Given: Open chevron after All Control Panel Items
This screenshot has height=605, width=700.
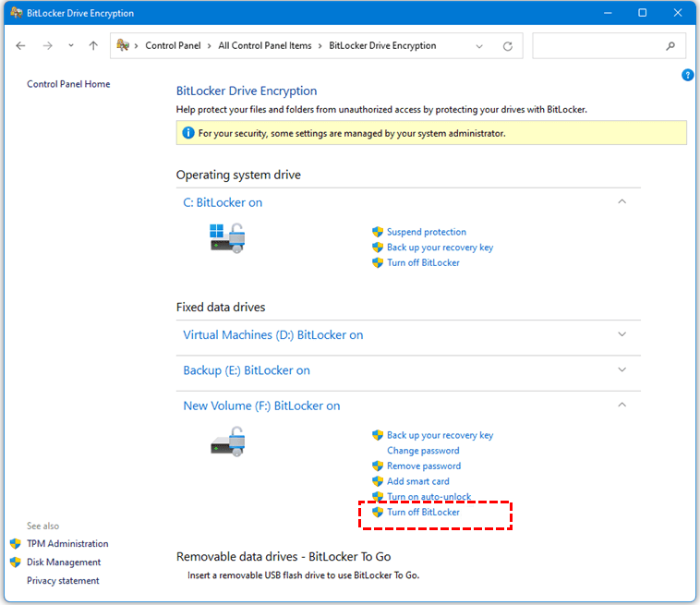Looking at the screenshot, I should pos(320,46).
